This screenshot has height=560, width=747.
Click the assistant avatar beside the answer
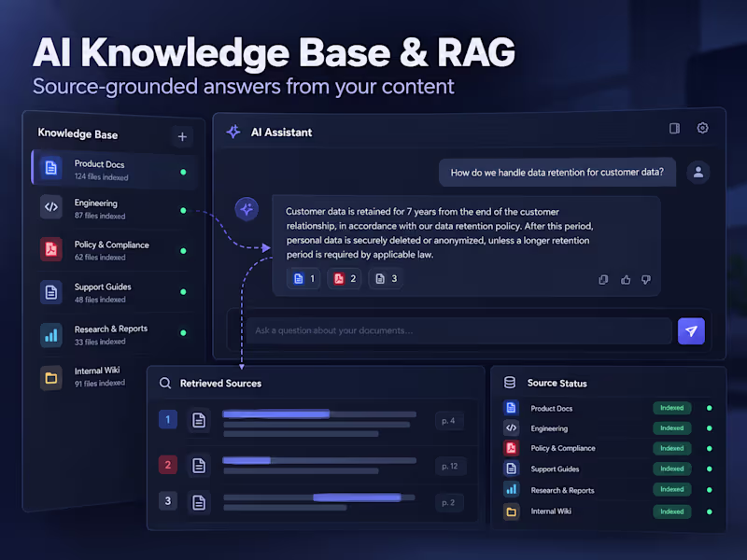[247, 209]
